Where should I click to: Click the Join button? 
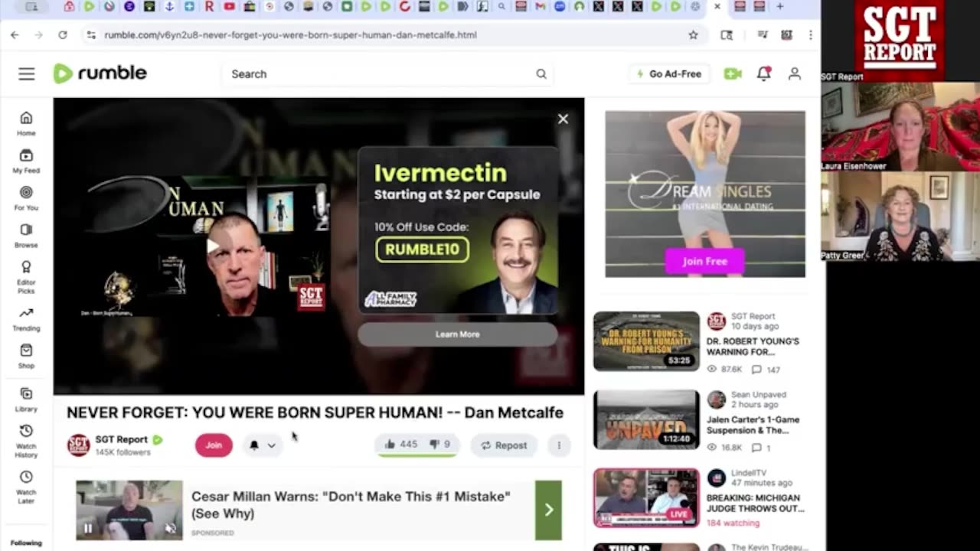point(214,445)
